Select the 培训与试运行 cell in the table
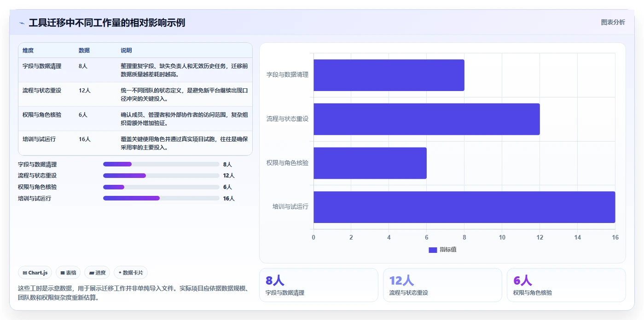This screenshot has height=320, width=644. point(39,139)
